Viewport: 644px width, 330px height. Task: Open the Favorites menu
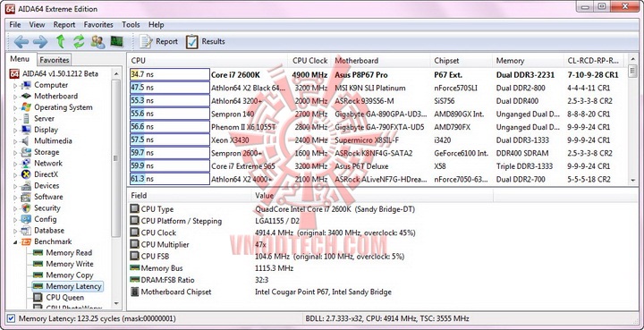tap(98, 25)
